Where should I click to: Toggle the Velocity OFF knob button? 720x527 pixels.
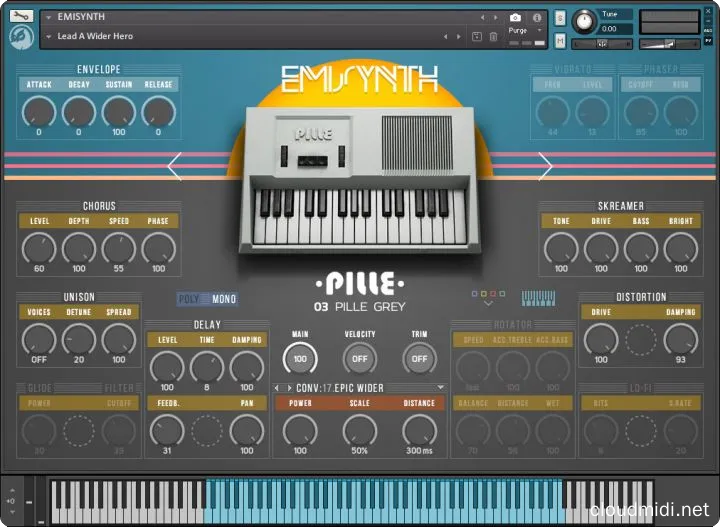click(x=359, y=358)
